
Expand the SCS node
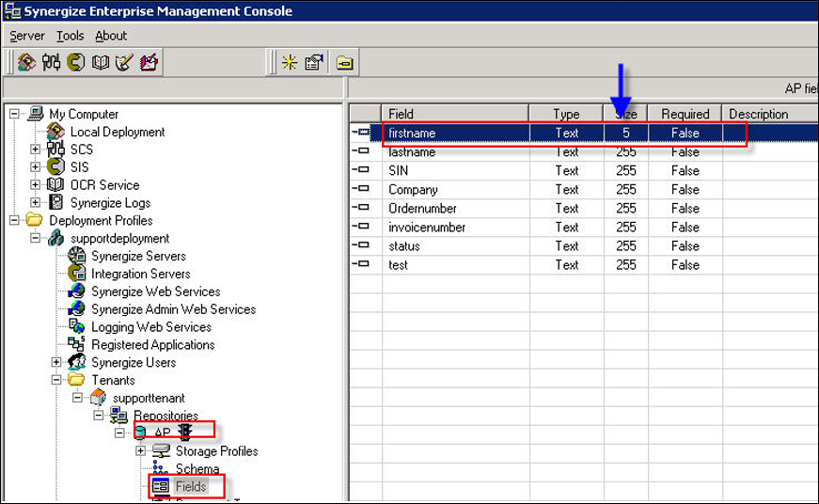click(x=35, y=150)
